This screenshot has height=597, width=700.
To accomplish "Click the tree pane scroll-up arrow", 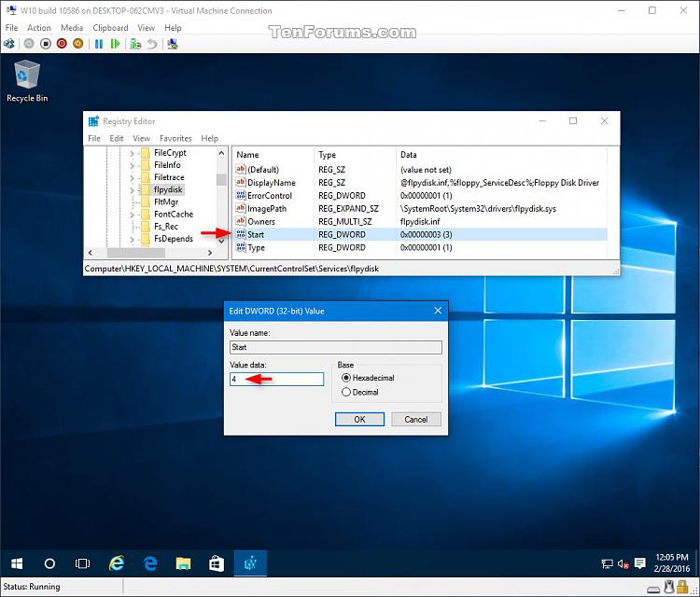I will point(221,153).
